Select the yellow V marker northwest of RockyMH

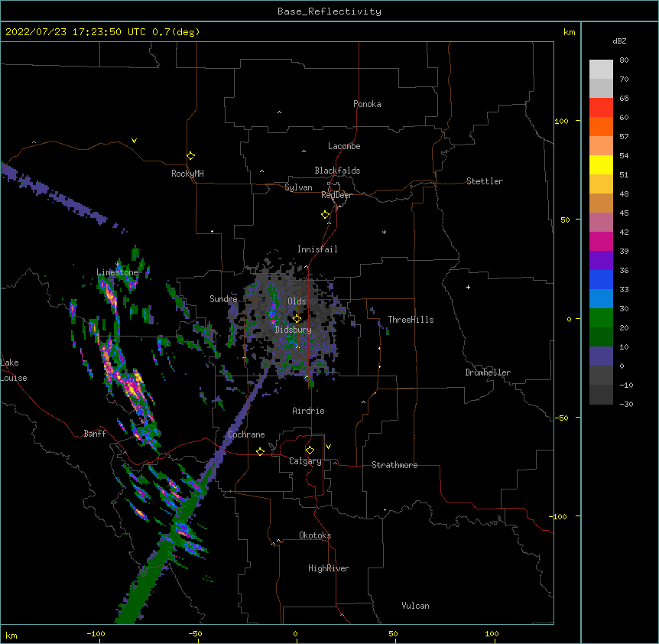click(134, 141)
